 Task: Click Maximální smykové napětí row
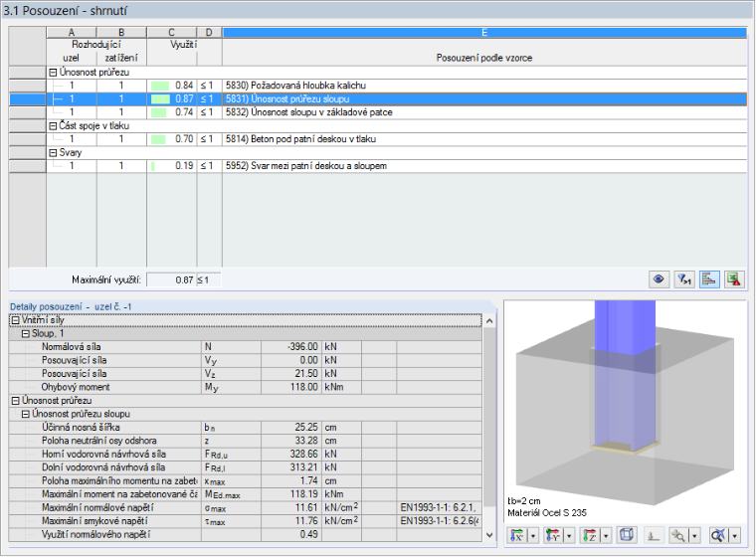(245, 521)
